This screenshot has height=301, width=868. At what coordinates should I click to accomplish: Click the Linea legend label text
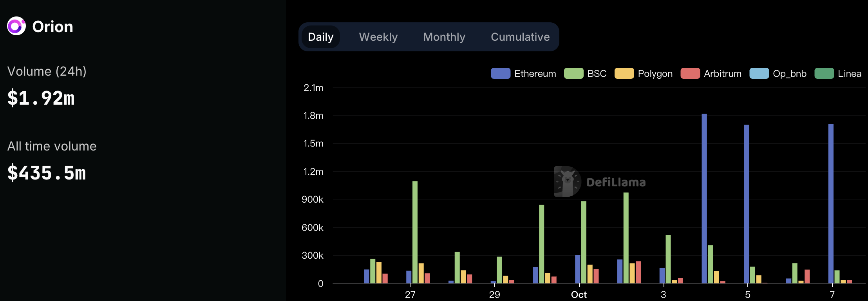click(x=849, y=74)
